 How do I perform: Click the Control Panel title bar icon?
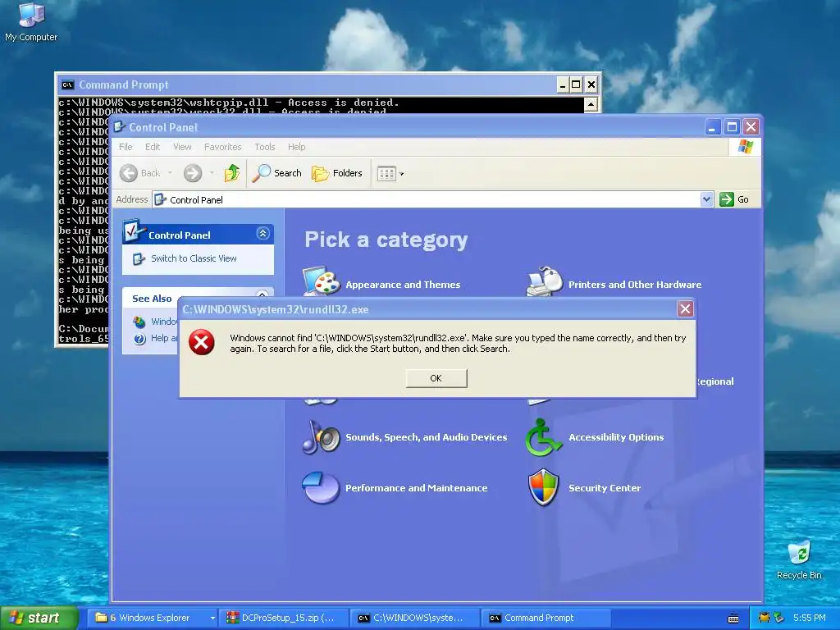[120, 127]
